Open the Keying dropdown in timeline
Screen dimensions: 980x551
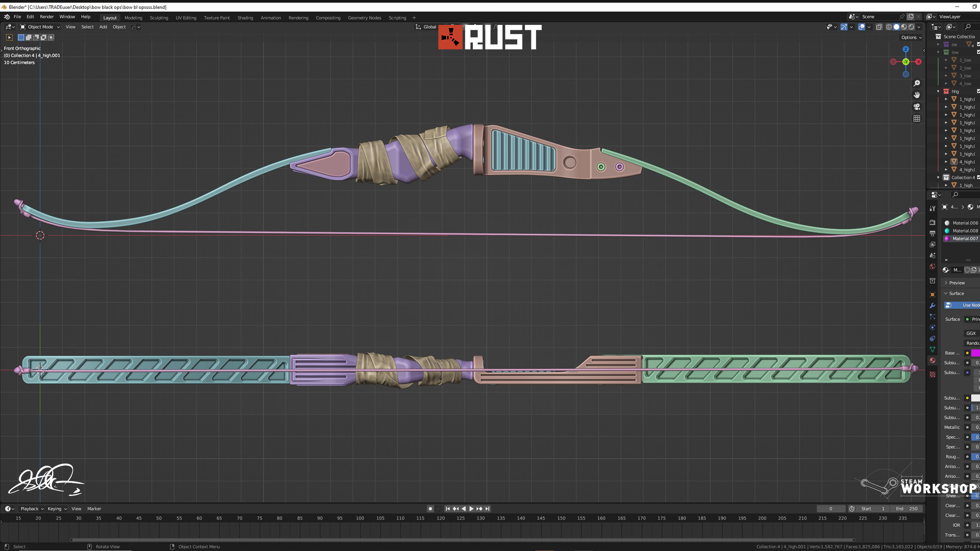coord(57,509)
